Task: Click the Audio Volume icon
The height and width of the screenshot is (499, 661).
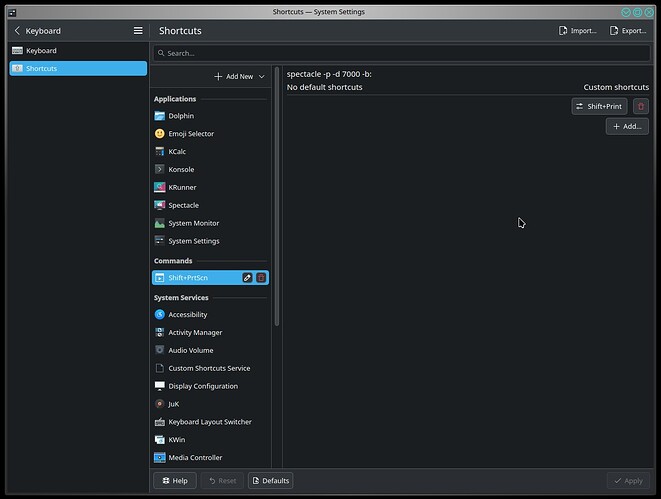Action: click(x=159, y=350)
